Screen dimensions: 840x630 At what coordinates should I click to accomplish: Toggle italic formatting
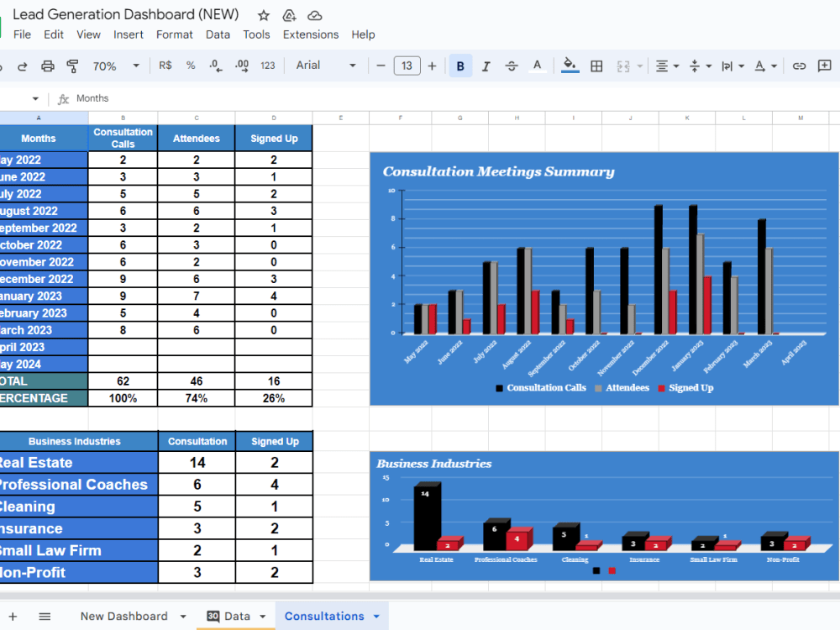486,66
